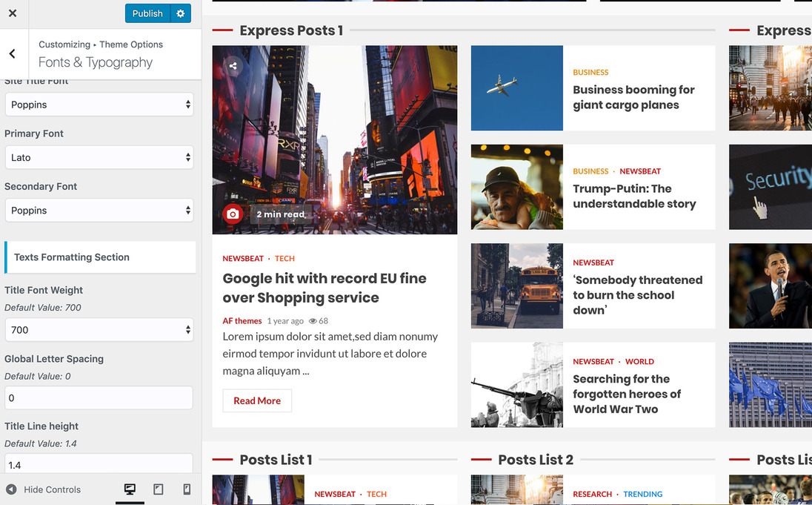The image size is (812, 505).
Task: Click the Read More button
Action: click(257, 400)
